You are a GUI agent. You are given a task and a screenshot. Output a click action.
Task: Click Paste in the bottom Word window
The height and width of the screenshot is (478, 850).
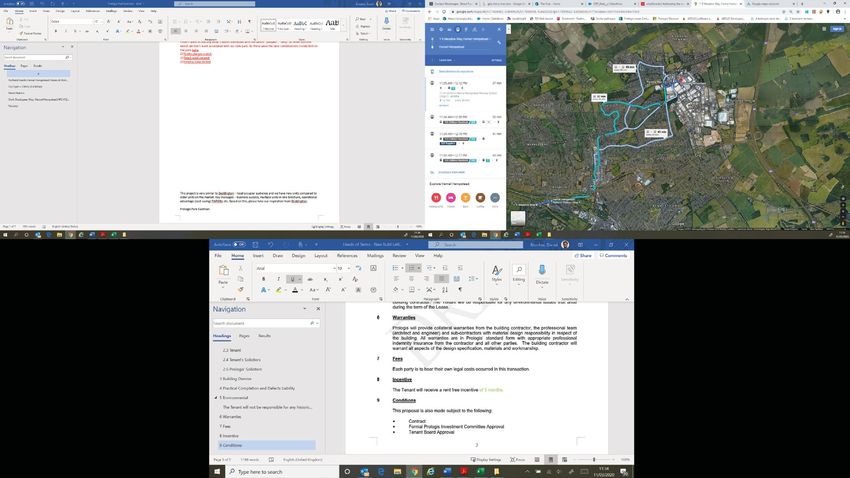point(223,274)
